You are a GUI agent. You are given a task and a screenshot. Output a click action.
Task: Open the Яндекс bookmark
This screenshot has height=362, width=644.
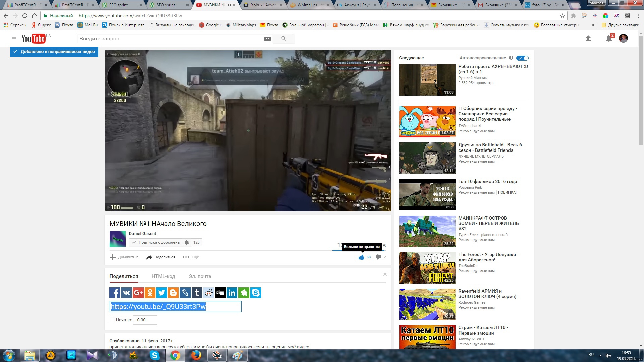[41, 25]
